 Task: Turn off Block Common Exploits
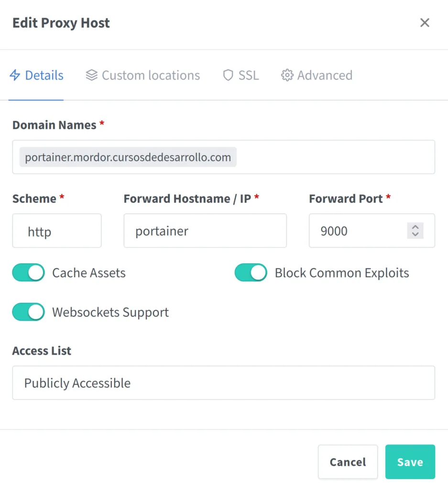tap(251, 273)
